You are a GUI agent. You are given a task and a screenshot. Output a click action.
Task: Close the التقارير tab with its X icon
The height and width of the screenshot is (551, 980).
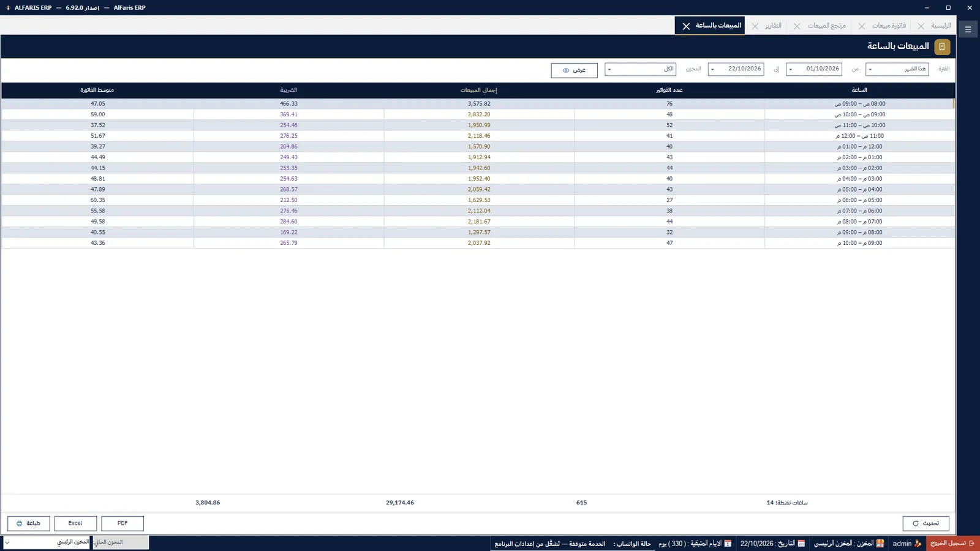click(755, 26)
